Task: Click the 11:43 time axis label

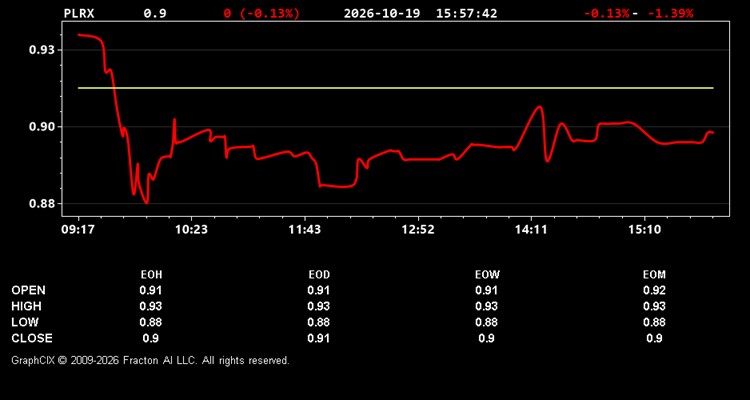Action: (x=305, y=230)
